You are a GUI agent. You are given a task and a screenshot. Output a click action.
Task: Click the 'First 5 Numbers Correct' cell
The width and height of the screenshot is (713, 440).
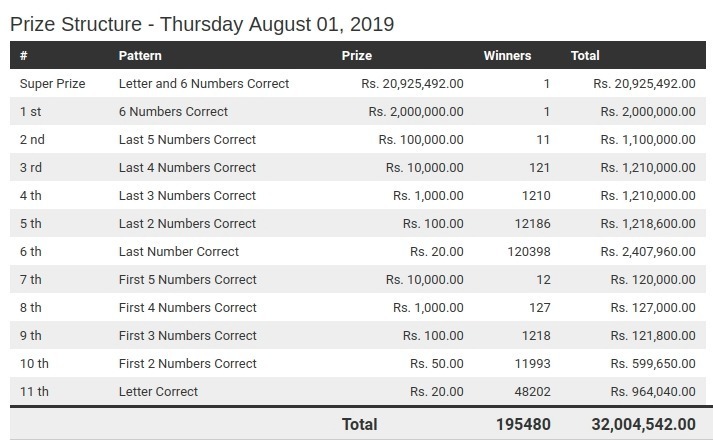[188, 280]
